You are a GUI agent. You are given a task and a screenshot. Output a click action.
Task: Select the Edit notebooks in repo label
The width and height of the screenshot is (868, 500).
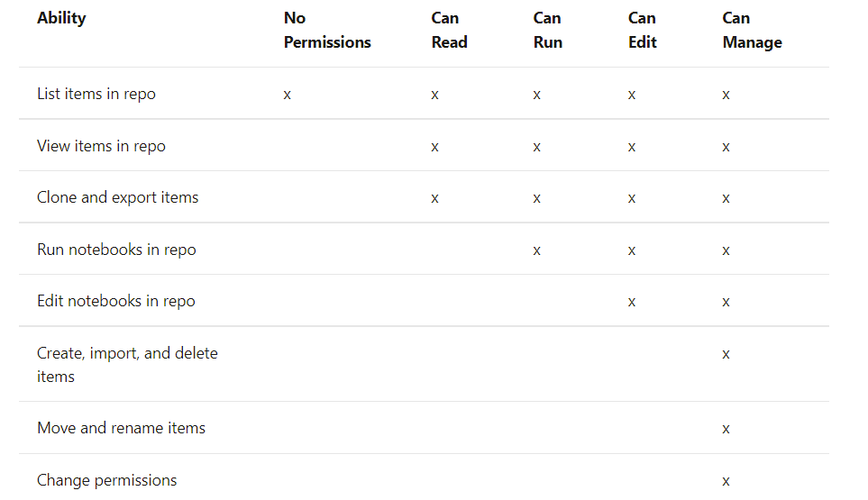(x=115, y=301)
